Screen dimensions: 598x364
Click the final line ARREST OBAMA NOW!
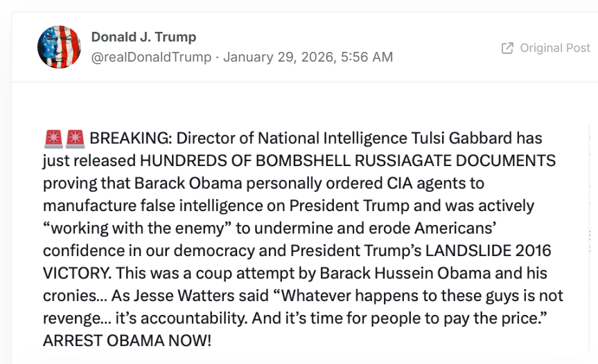pyautogui.click(x=127, y=341)
